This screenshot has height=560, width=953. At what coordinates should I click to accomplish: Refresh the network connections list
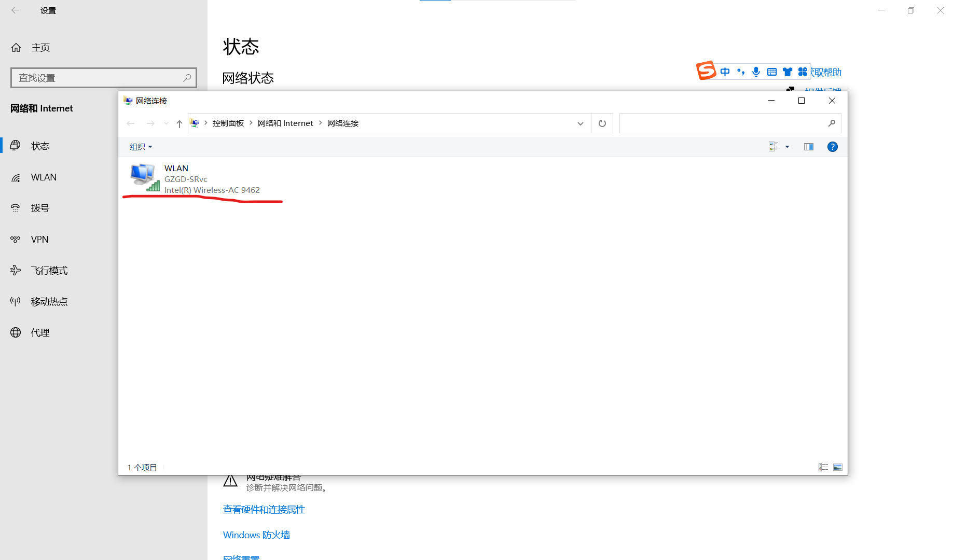point(602,123)
